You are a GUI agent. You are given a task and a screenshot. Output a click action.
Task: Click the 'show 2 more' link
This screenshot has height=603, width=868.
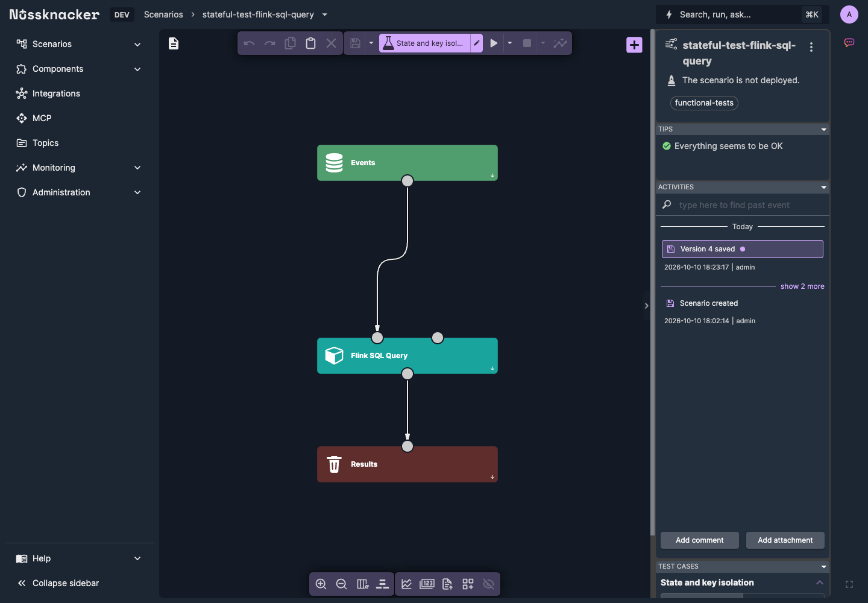tap(802, 286)
